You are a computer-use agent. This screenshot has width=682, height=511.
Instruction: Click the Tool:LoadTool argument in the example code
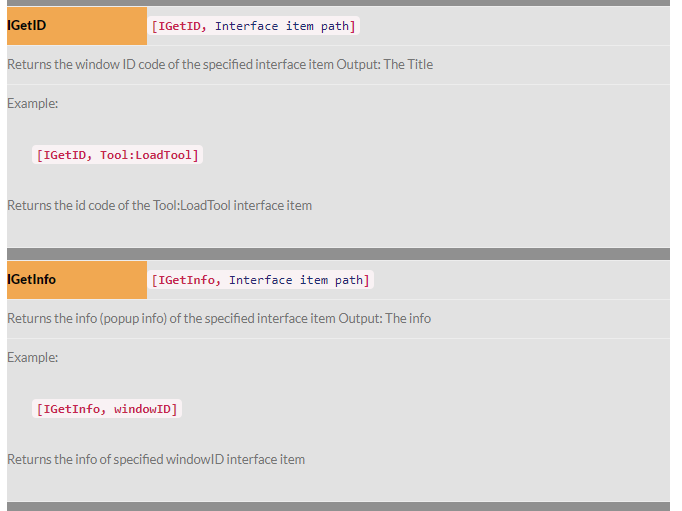point(146,155)
